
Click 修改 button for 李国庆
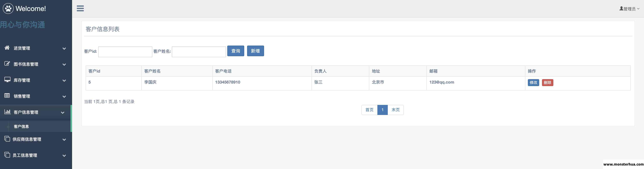pyautogui.click(x=533, y=83)
